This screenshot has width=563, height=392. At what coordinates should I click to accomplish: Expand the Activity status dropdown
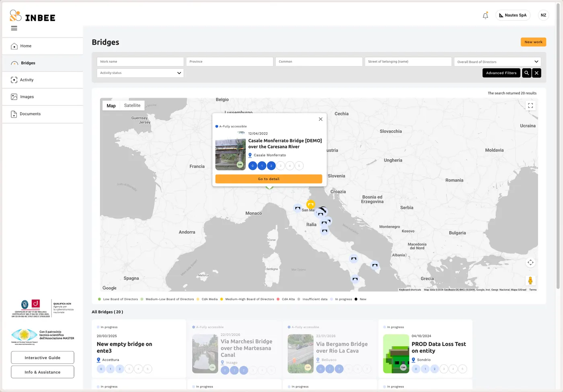(140, 73)
